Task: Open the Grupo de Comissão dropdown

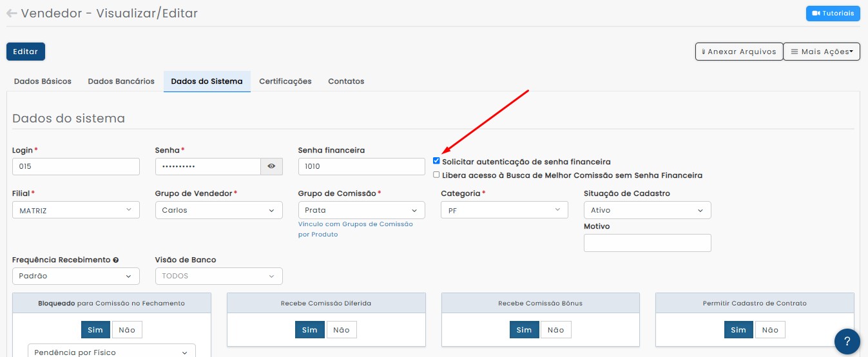Action: click(362, 210)
